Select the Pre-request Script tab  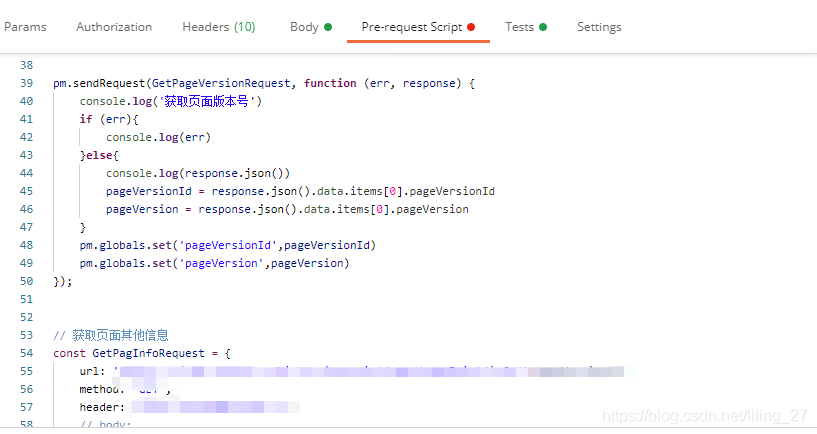coord(418,27)
